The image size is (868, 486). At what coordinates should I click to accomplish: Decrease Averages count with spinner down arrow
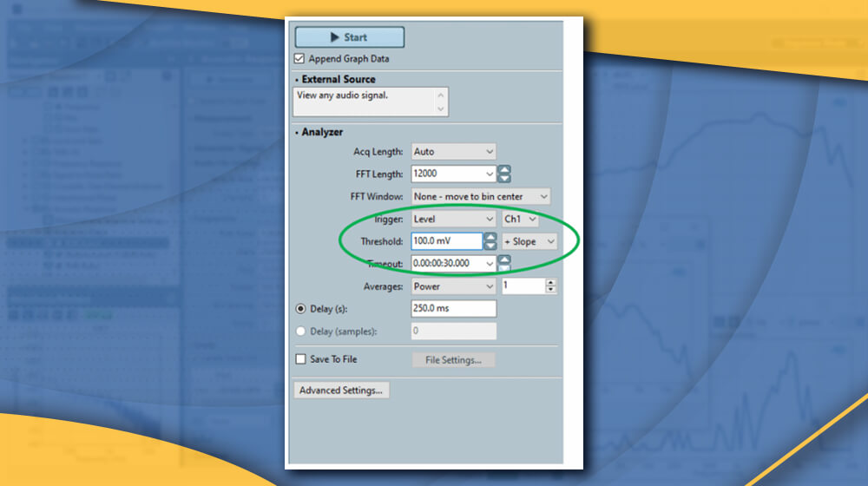pyautogui.click(x=550, y=290)
